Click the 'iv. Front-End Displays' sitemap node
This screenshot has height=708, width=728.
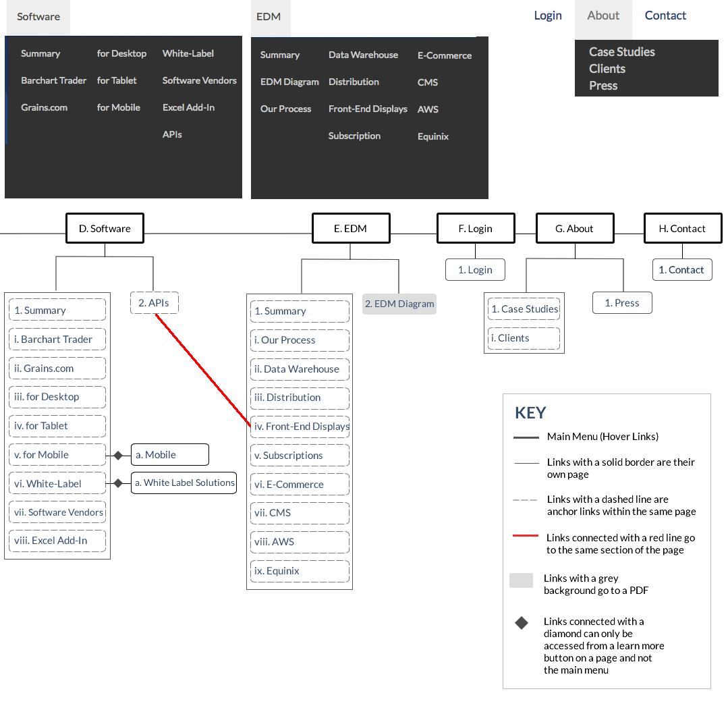point(300,427)
